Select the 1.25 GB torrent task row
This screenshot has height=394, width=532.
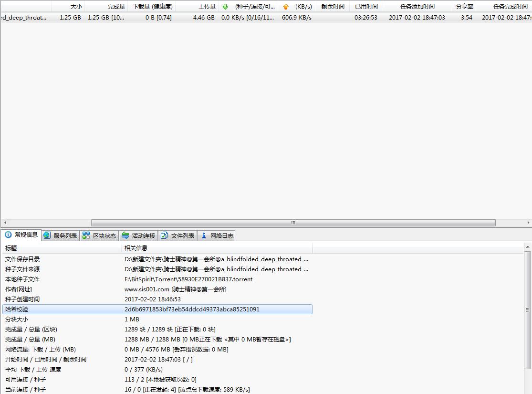[191, 17]
